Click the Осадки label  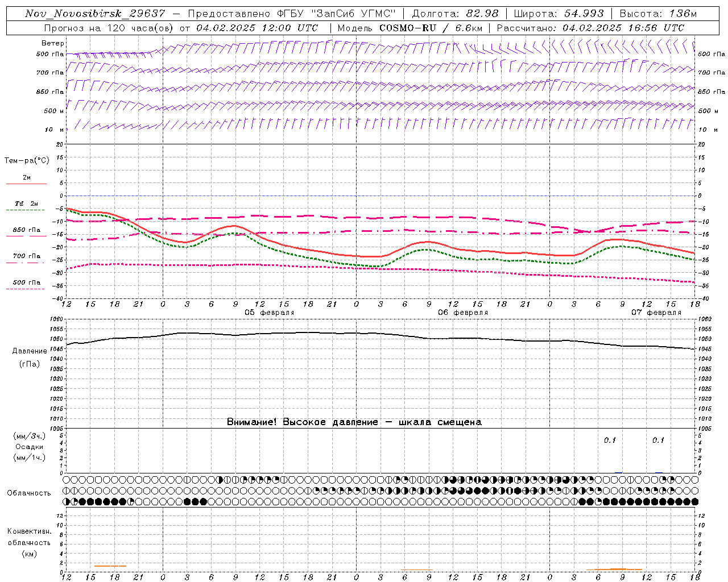pos(30,447)
